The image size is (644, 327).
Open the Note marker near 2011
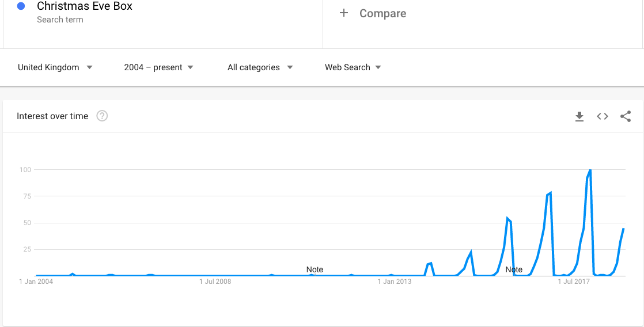pyautogui.click(x=315, y=269)
